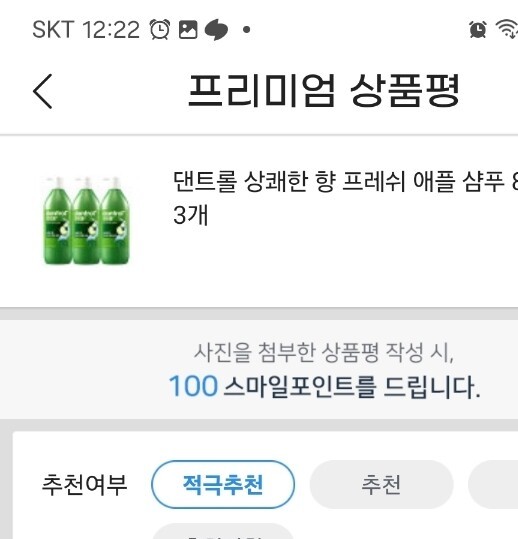518x539 pixels.
Task: Tap the 프리미엄 상품평 page title
Action: point(323,91)
